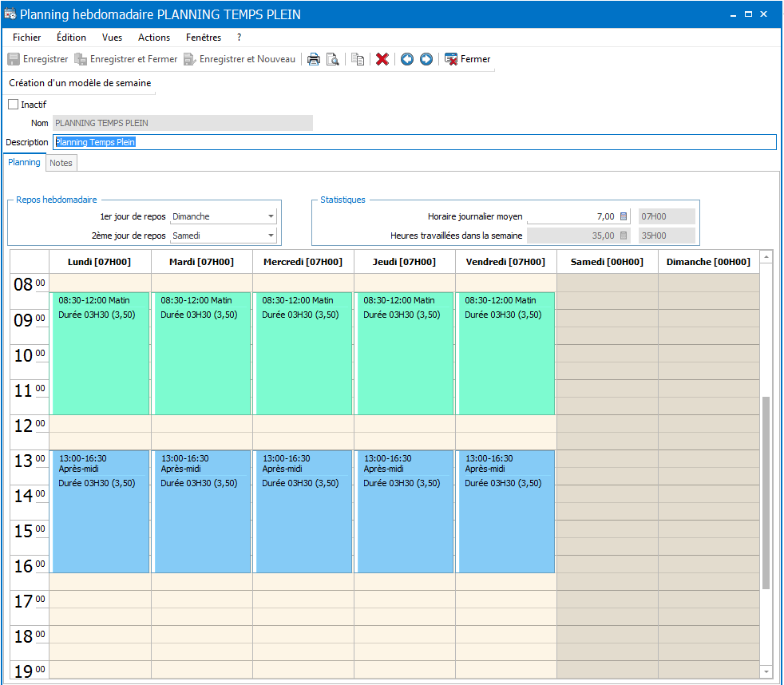Open the ? help menu
The image size is (784, 685).
click(x=239, y=38)
